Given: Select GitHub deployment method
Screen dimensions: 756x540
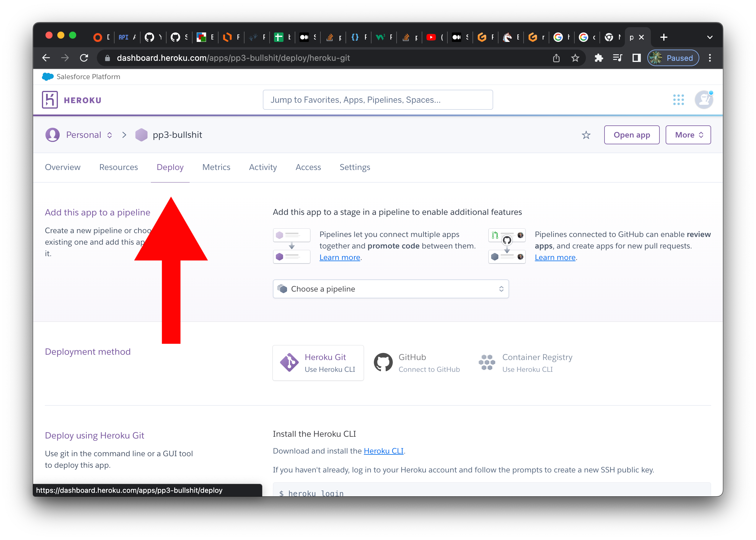Looking at the screenshot, I should pos(417,363).
